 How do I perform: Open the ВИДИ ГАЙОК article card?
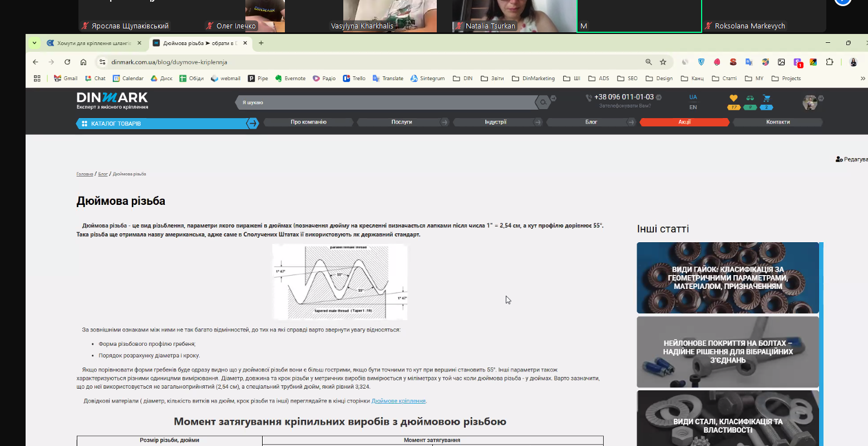point(728,278)
